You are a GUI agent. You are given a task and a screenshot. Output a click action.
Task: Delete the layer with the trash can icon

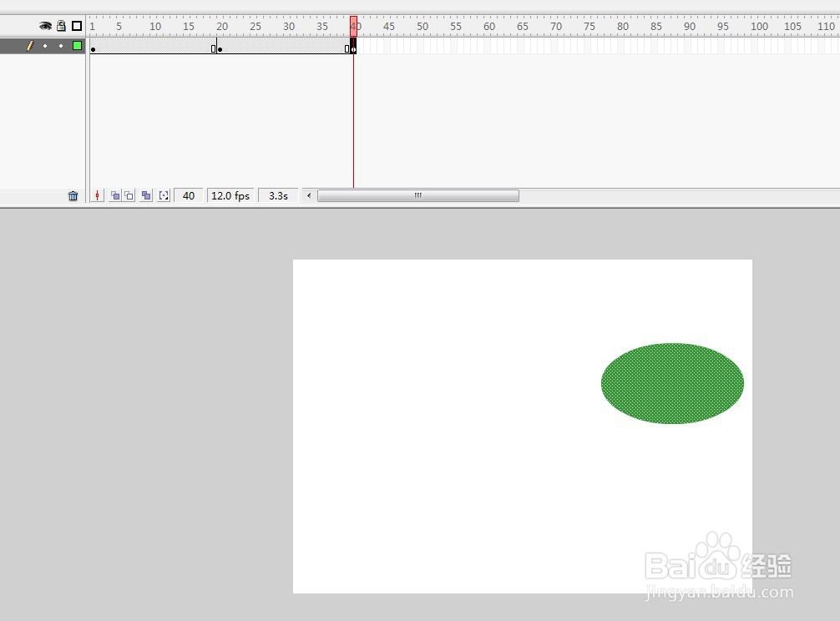click(x=73, y=196)
